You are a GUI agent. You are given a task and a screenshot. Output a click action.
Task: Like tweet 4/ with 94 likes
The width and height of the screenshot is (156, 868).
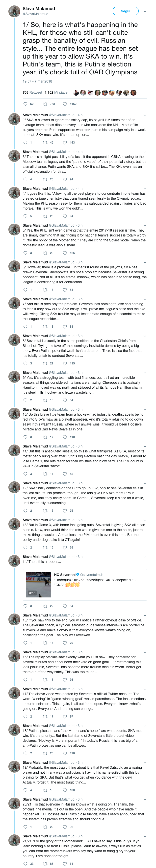pos(65,216)
